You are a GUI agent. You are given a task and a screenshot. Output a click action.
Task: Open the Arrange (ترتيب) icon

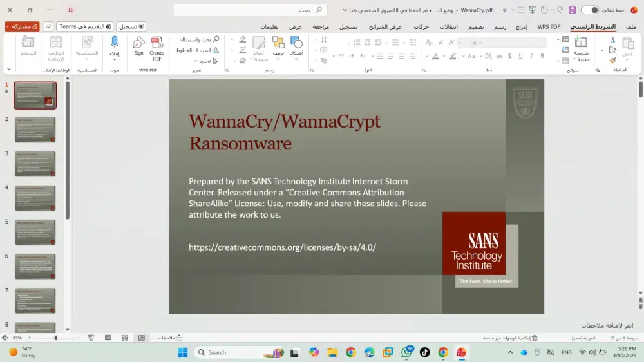tap(278, 43)
